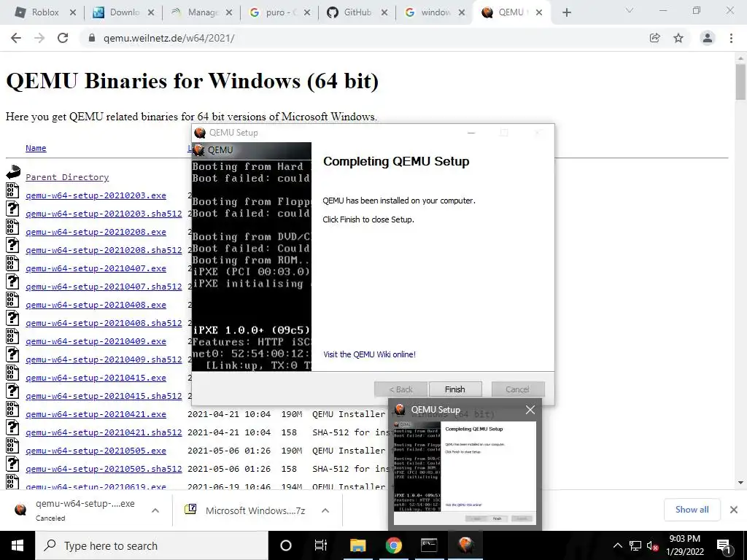Open the Chrome profile avatar menu
The image size is (747, 560).
click(x=708, y=38)
